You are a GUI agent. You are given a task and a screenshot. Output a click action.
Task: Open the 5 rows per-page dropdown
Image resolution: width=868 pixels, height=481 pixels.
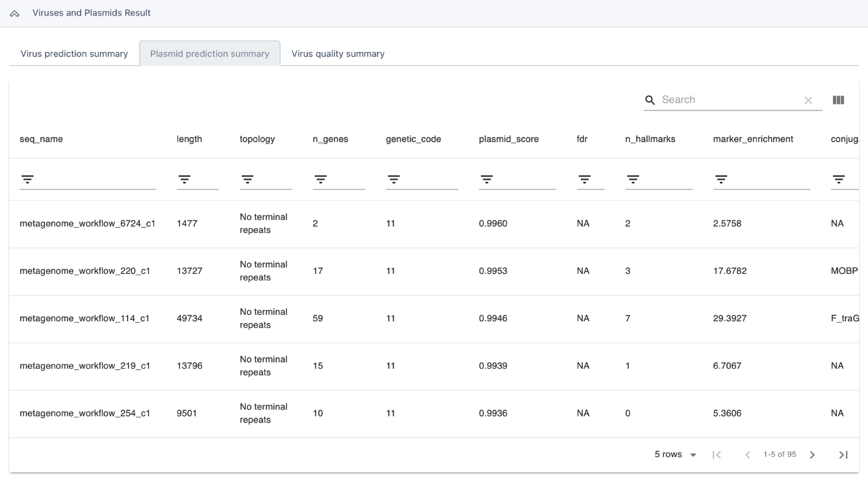[x=676, y=454]
